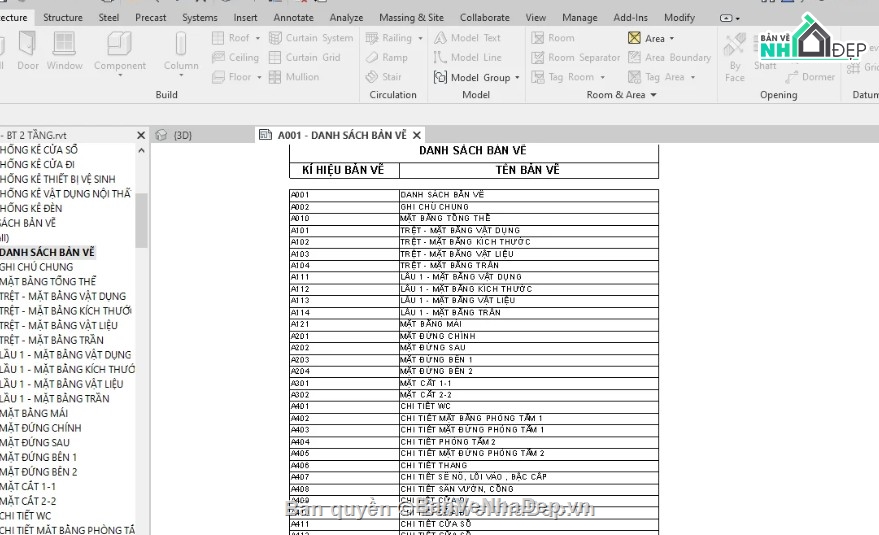
Task: Switch to the Massing & Site tab
Action: click(x=411, y=17)
